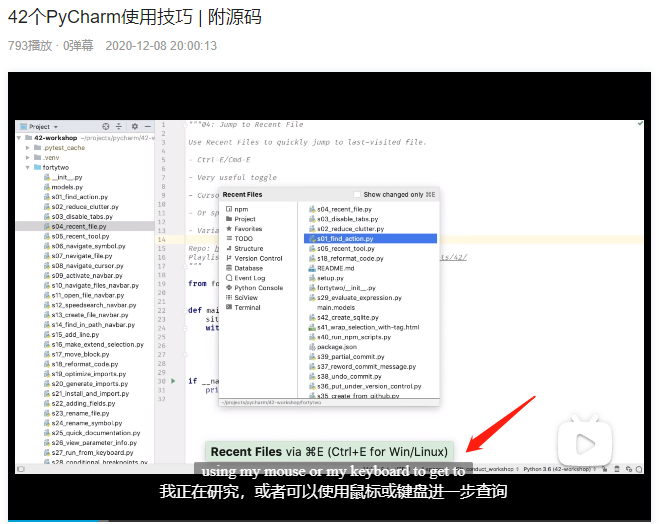
Task: Click the Python Console icon in popup
Action: [x=229, y=288]
